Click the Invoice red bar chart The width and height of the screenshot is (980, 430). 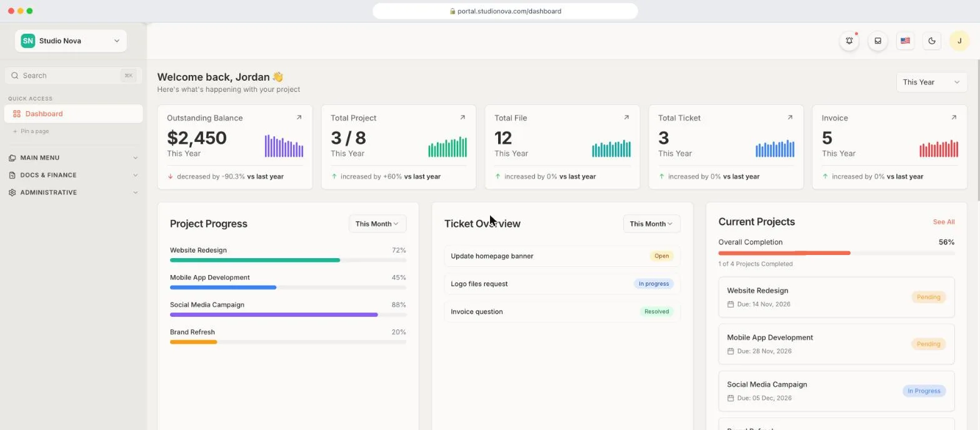coord(939,148)
